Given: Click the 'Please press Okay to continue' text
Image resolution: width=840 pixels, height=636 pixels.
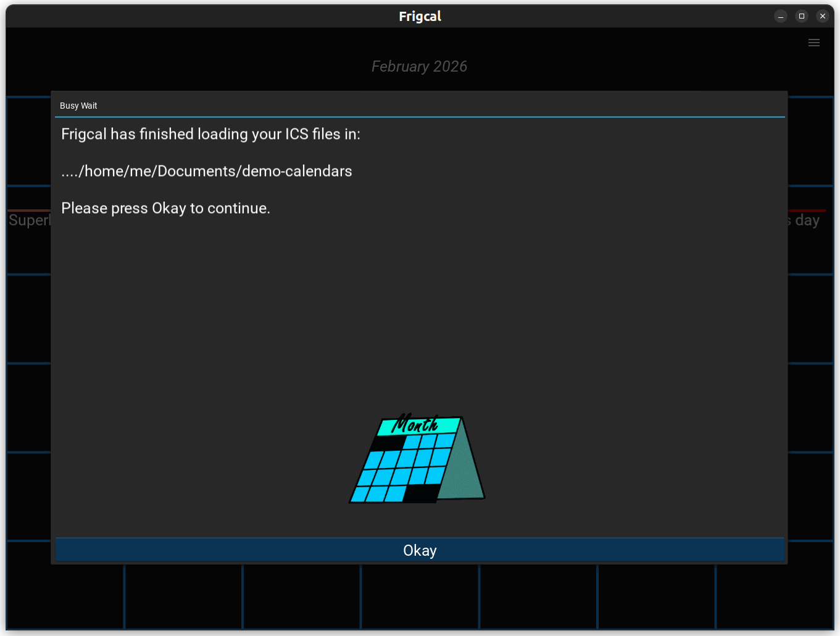Looking at the screenshot, I should [165, 208].
